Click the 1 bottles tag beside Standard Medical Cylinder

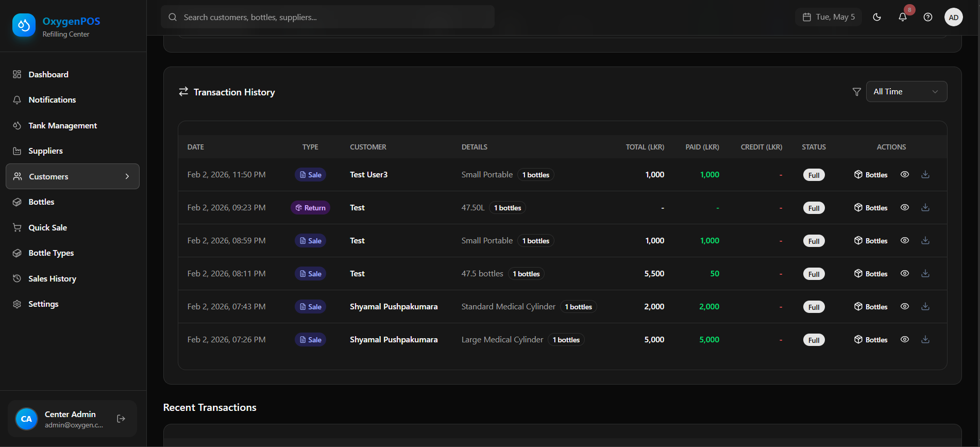pyautogui.click(x=578, y=307)
